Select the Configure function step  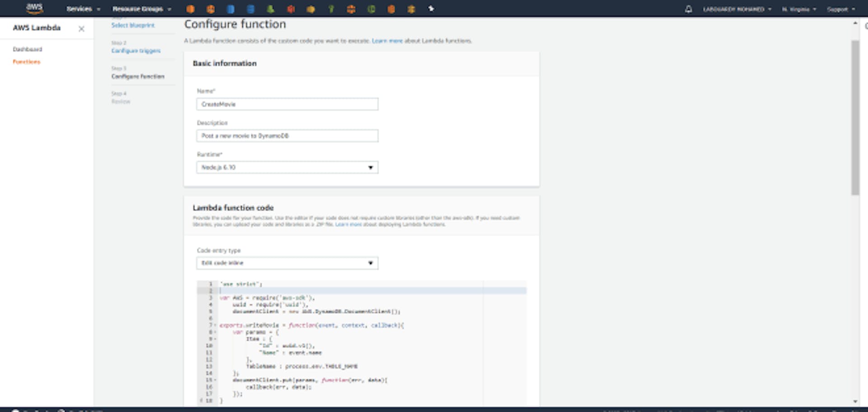(x=138, y=76)
